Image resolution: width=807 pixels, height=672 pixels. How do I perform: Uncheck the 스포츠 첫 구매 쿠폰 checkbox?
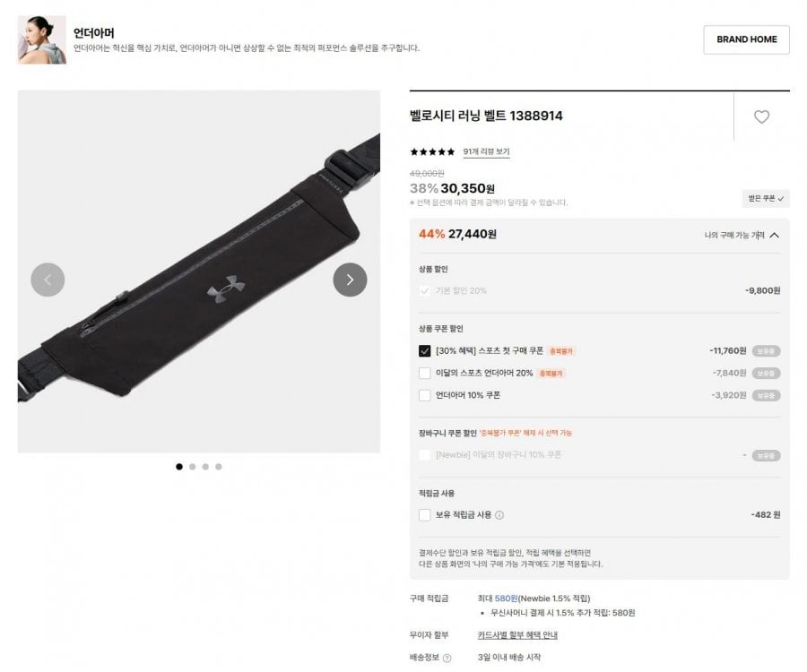tap(425, 351)
